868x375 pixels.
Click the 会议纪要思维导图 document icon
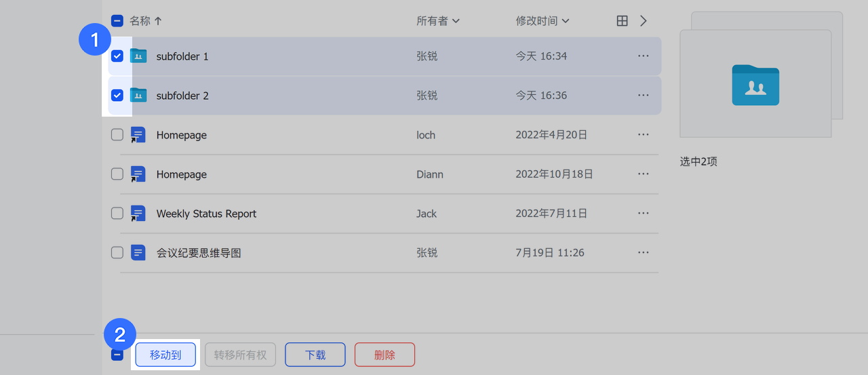click(138, 253)
